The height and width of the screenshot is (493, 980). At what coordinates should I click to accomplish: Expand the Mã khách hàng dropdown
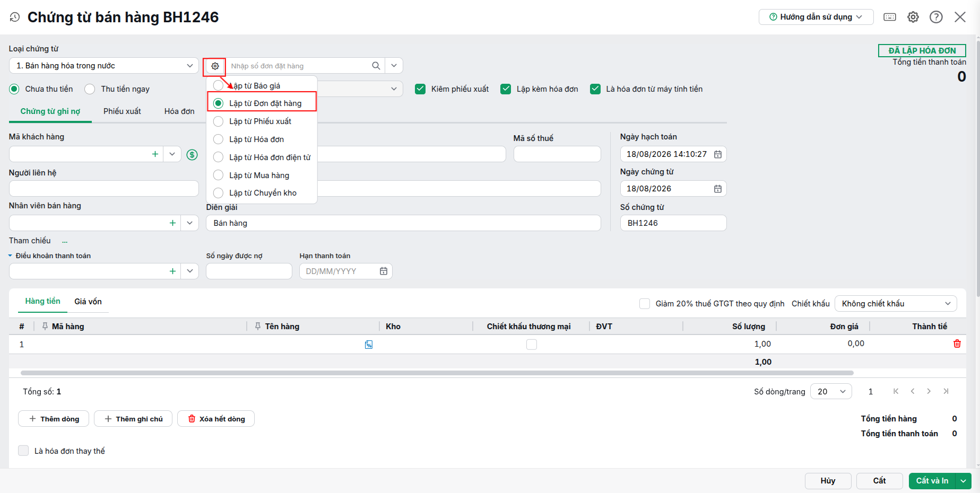click(x=172, y=154)
